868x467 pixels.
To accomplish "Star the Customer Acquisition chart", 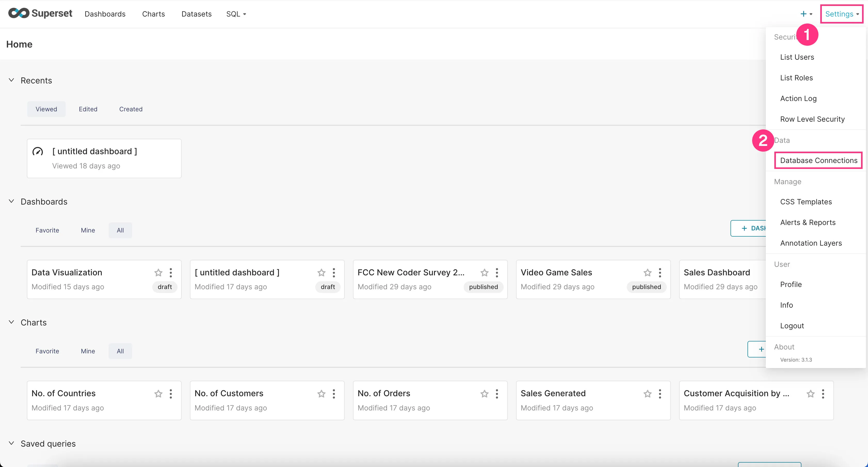I will tap(811, 393).
